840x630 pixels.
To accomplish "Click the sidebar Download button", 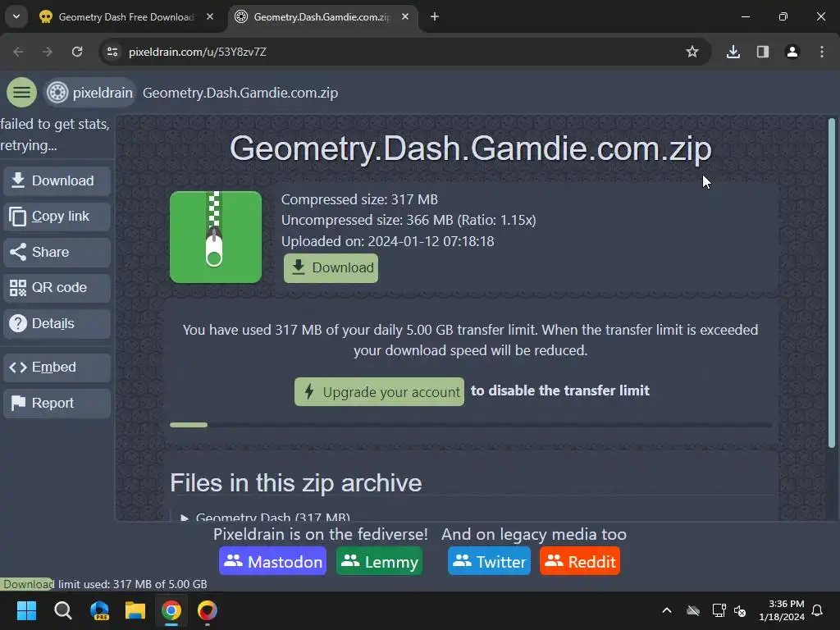I will 57,180.
